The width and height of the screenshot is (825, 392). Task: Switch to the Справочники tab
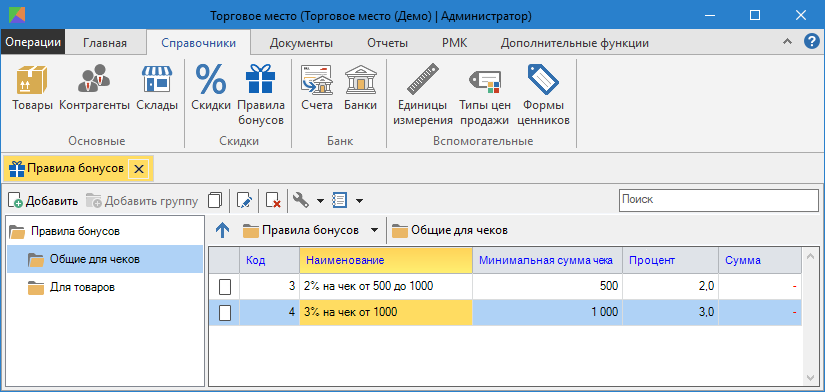tap(198, 43)
